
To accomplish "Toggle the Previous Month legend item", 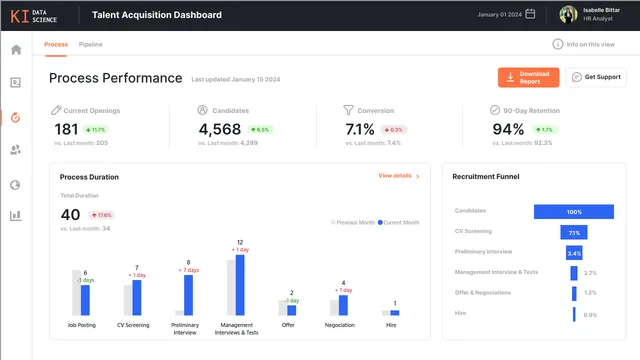I will coord(353,222).
